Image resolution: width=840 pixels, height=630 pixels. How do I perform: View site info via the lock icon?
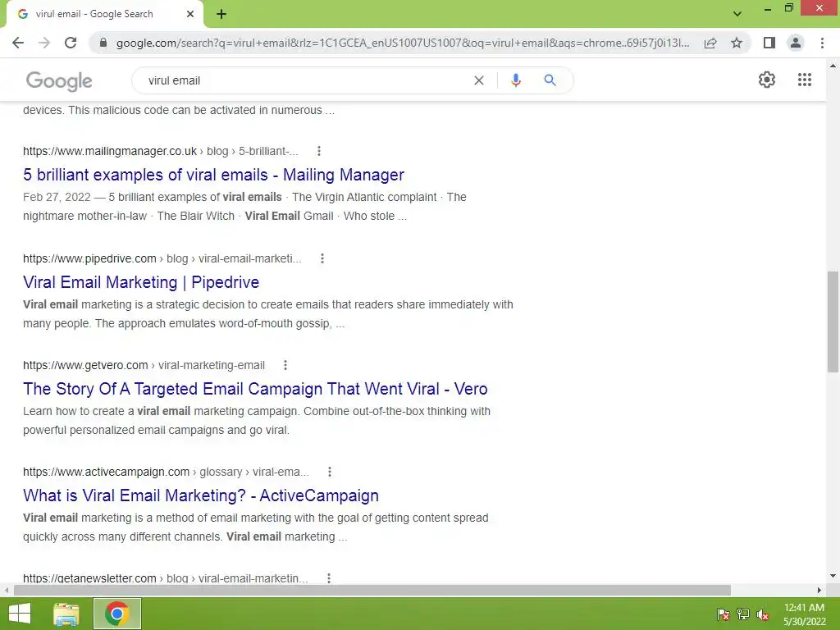point(103,43)
